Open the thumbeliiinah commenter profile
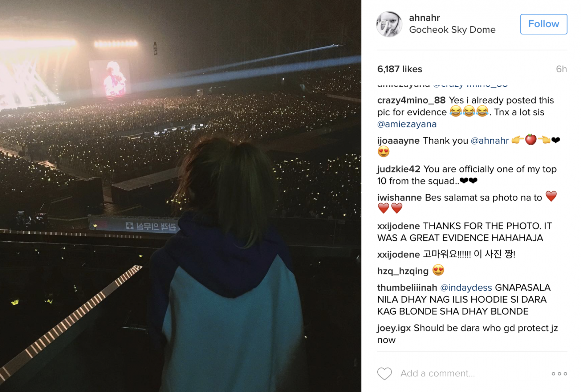 (407, 287)
